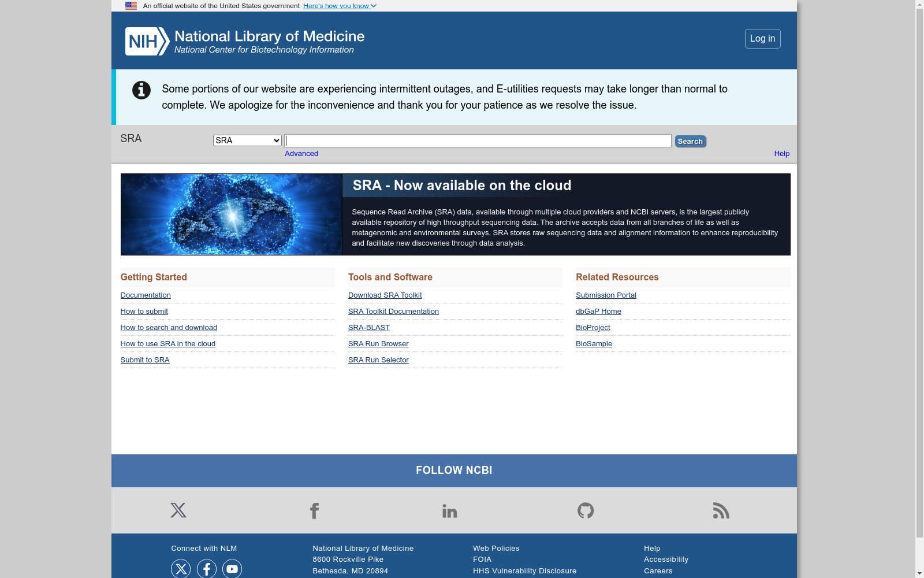924x578 pixels.
Task: Open Submit to SRA link
Action: click(145, 360)
